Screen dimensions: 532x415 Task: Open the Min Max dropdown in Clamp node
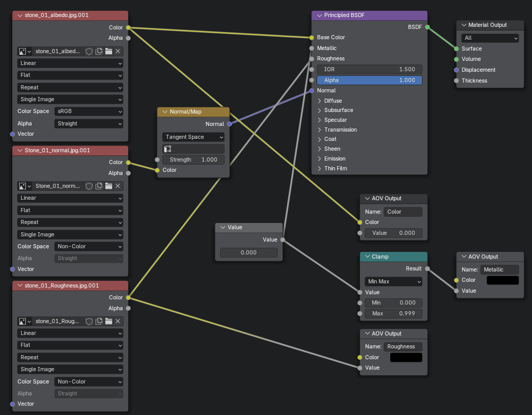point(393,281)
